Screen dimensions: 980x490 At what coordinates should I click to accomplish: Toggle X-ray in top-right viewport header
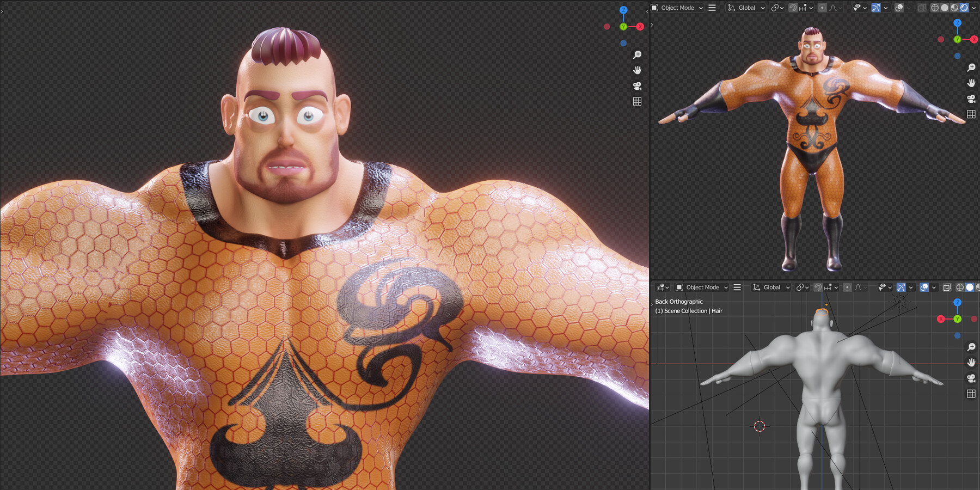pyautogui.click(x=922, y=8)
